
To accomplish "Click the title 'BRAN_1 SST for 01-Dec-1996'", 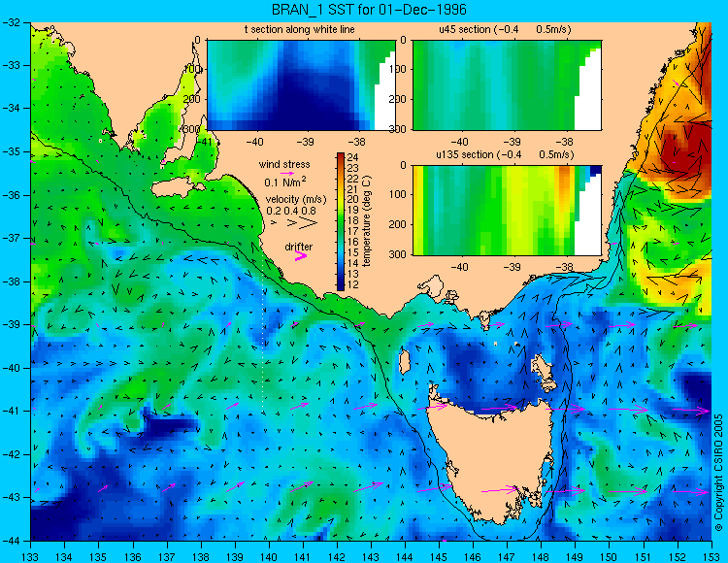I will (x=369, y=10).
